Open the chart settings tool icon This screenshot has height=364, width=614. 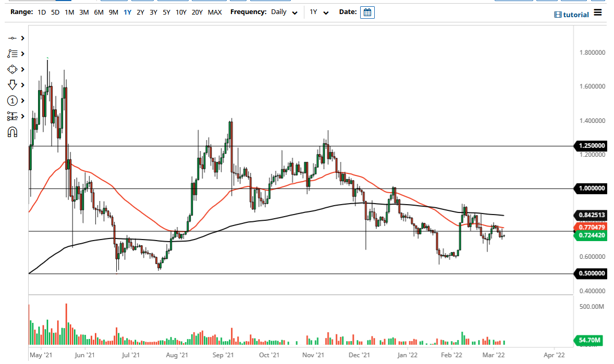[x=11, y=116]
